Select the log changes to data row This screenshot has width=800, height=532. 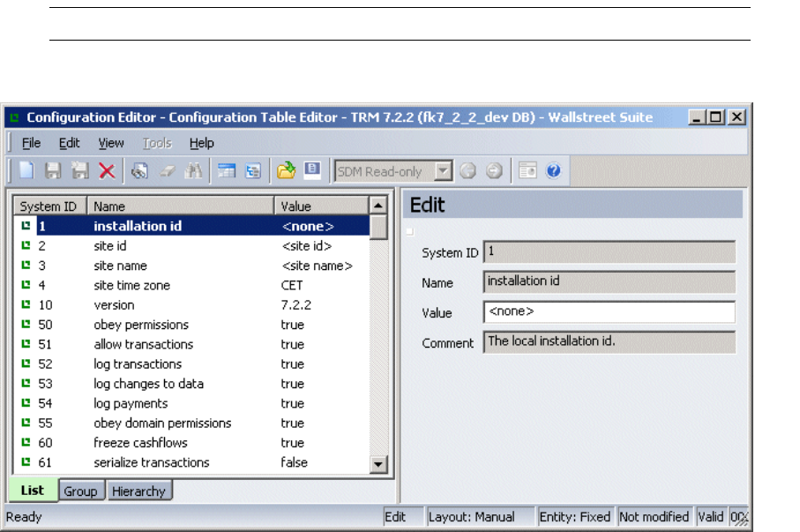click(x=191, y=384)
